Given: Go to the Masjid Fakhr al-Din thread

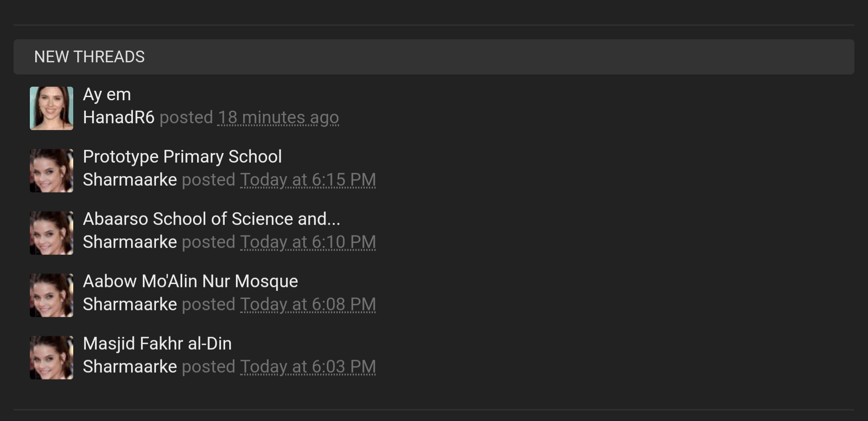Looking at the screenshot, I should 157,344.
